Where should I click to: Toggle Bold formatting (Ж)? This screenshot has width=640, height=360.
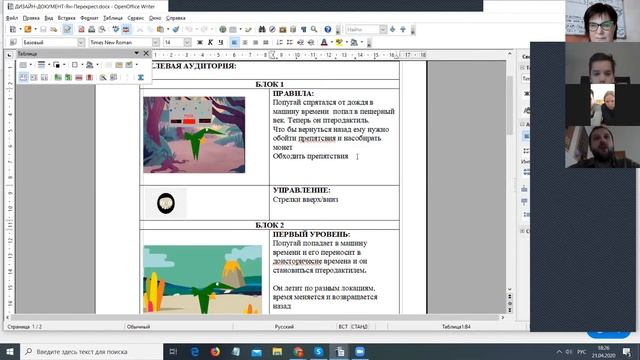coord(200,42)
